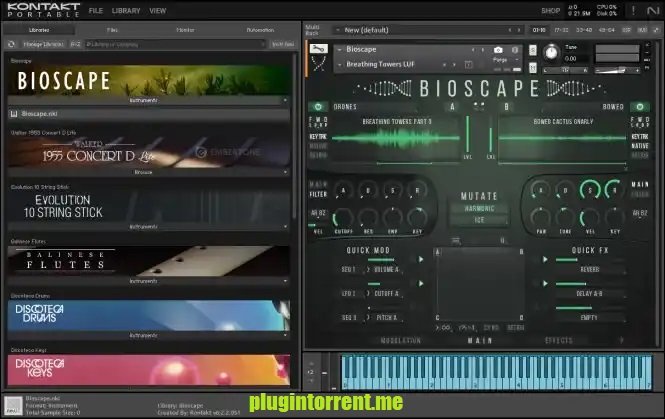The height and width of the screenshot is (419, 665).
Task: Toggle layer A power button
Action: tap(318, 107)
